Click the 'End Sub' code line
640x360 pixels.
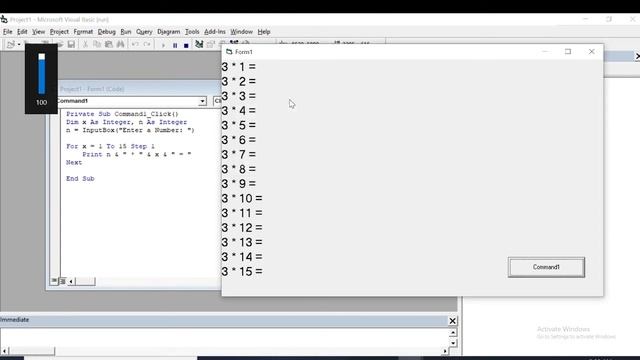click(80, 178)
